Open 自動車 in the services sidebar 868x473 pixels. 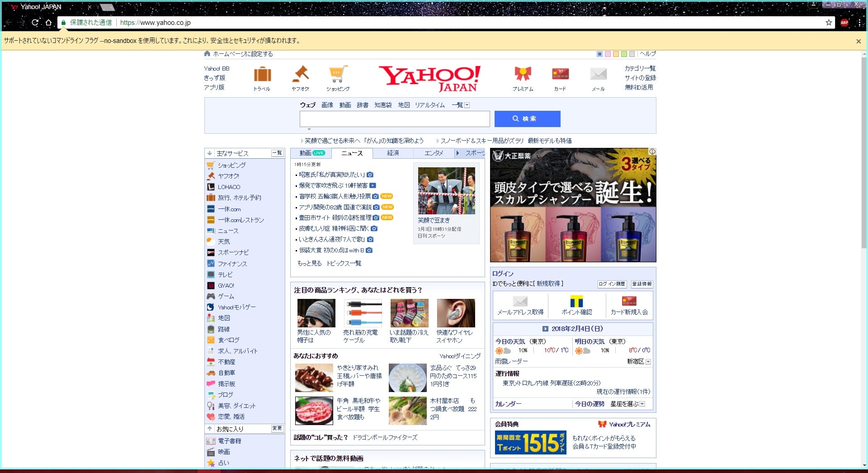click(226, 373)
